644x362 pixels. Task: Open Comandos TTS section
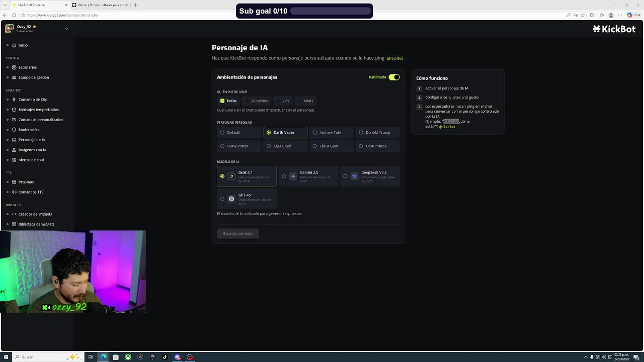point(30,192)
